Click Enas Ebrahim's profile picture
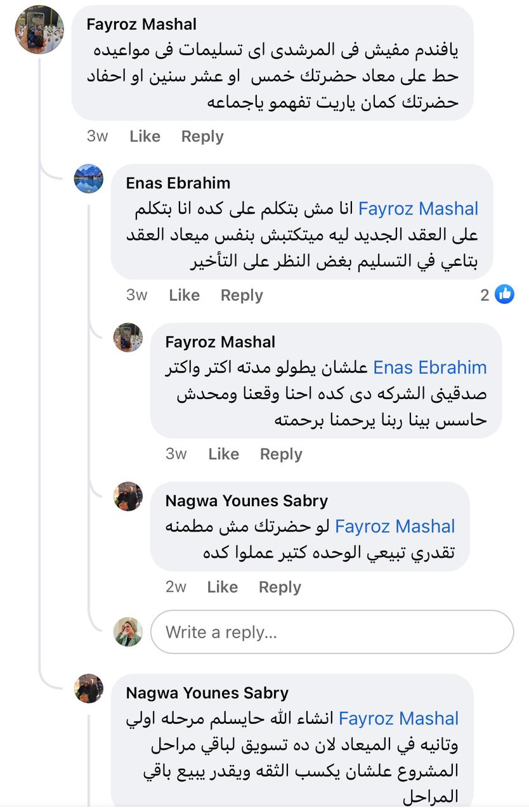Viewport: 529px width, 812px height. [89, 179]
